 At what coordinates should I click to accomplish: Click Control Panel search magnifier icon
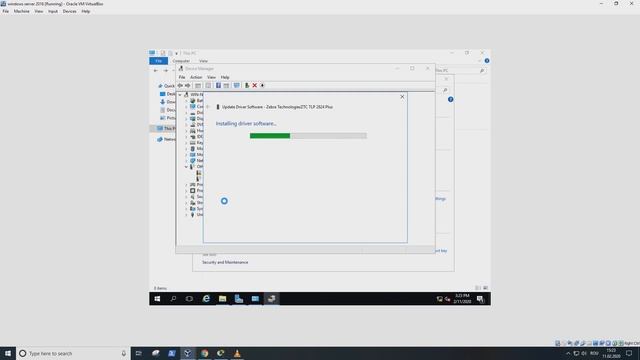[445, 90]
